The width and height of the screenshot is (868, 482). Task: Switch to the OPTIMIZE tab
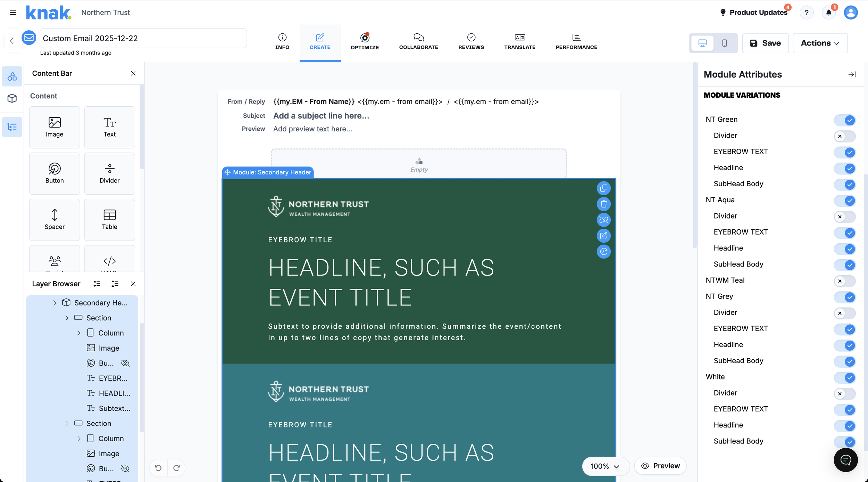[365, 42]
